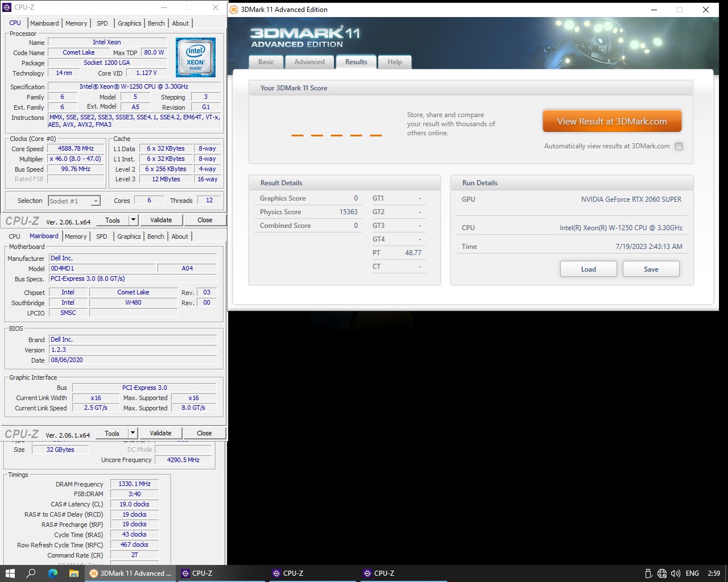Click the Specification field Intel Xeon W-1250

point(134,86)
